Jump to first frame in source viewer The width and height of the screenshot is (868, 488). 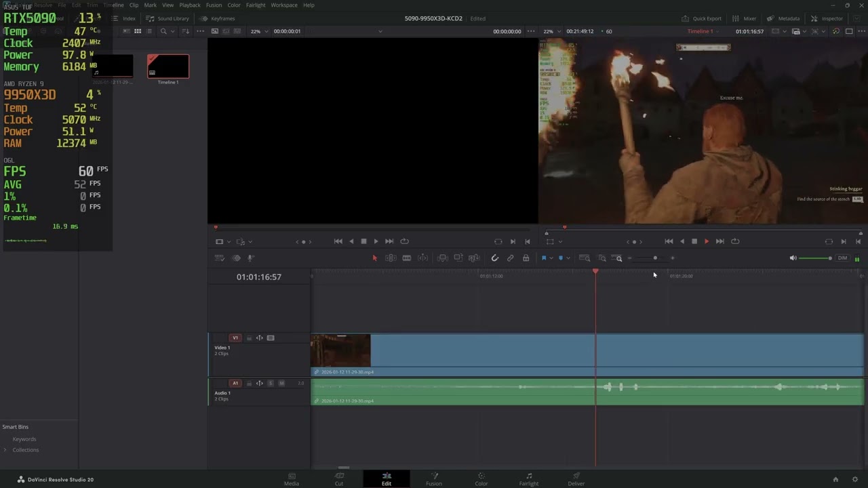pos(338,241)
